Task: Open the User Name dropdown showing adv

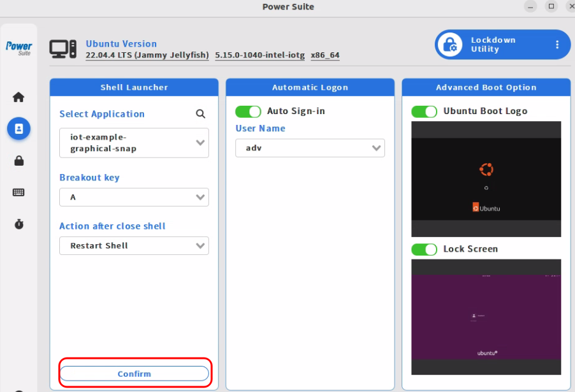Action: (310, 148)
